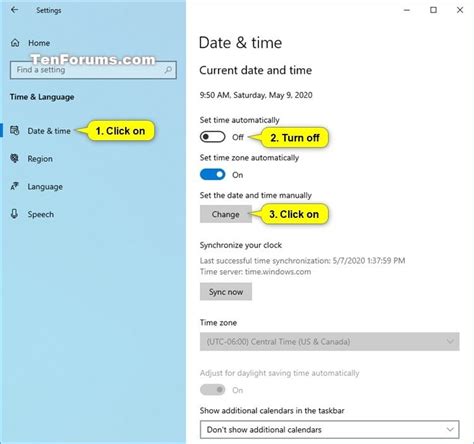474x444 pixels.
Task: Click the Home icon in sidebar
Action: click(15, 43)
